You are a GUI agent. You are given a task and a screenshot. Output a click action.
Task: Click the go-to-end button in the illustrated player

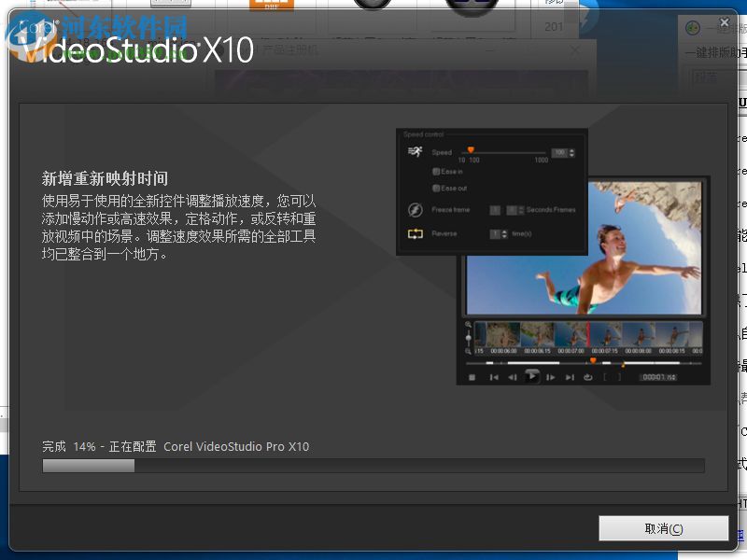570,377
